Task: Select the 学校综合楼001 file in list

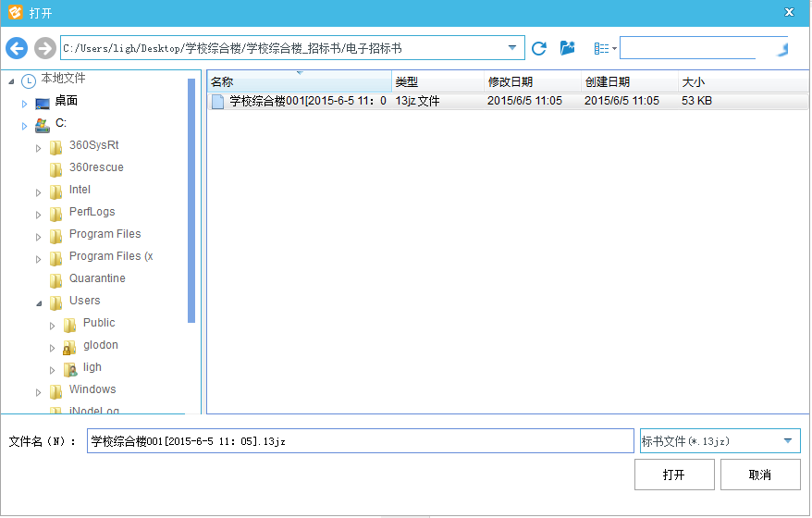Action: pos(305,101)
